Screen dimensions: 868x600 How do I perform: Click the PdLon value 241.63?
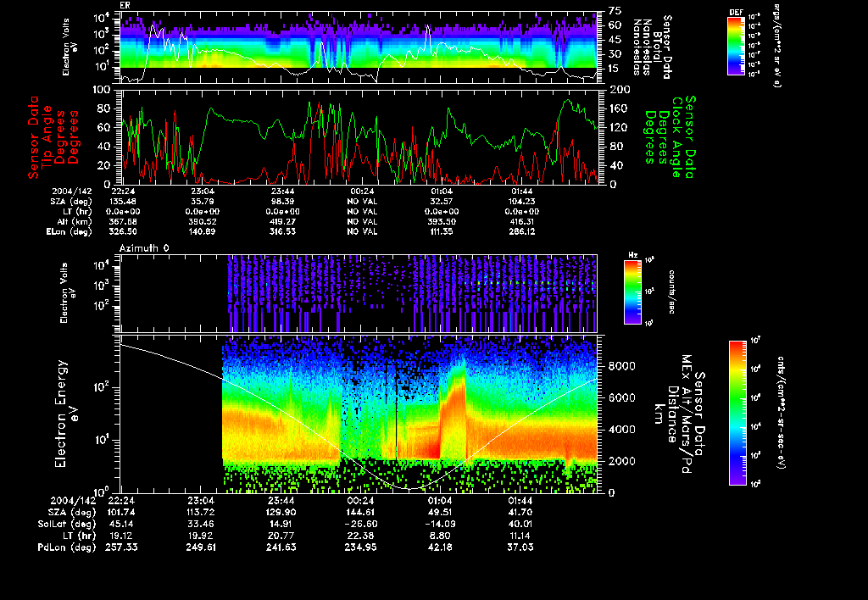(x=281, y=547)
